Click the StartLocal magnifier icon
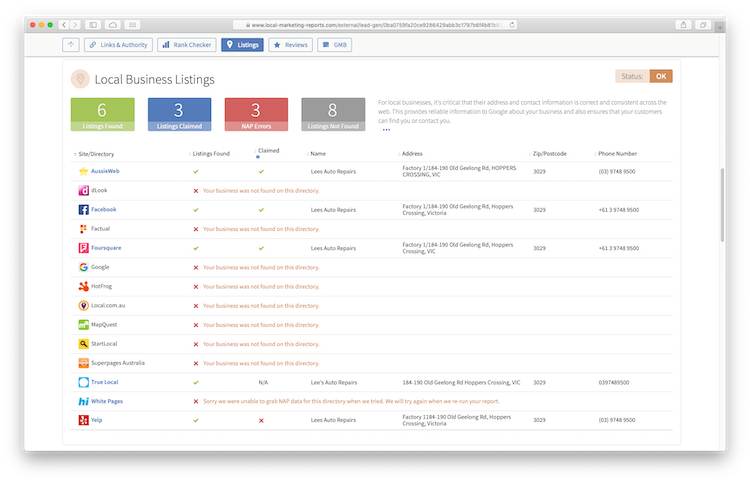 (x=83, y=343)
